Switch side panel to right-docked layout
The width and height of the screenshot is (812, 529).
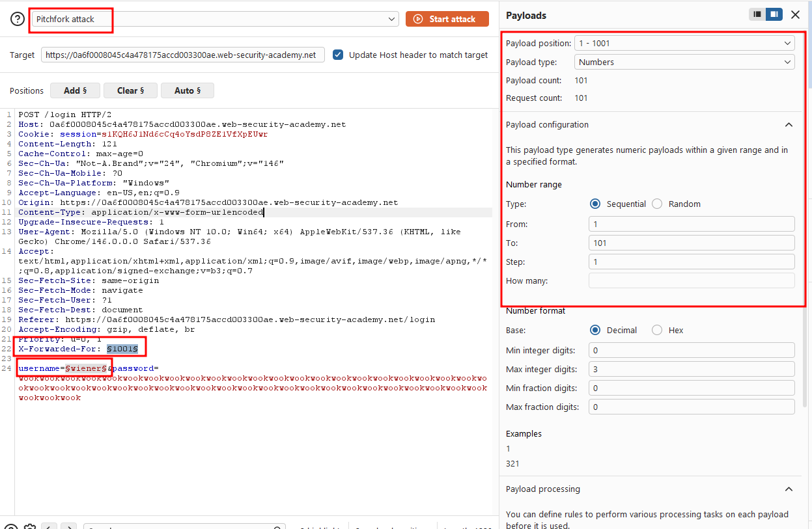click(774, 14)
